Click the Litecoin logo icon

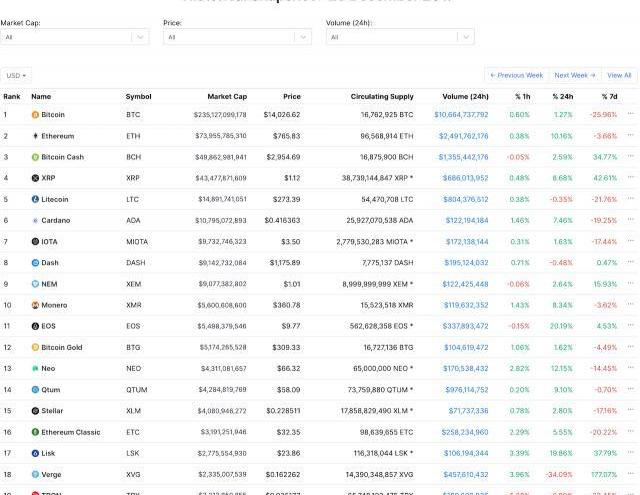pos(35,199)
